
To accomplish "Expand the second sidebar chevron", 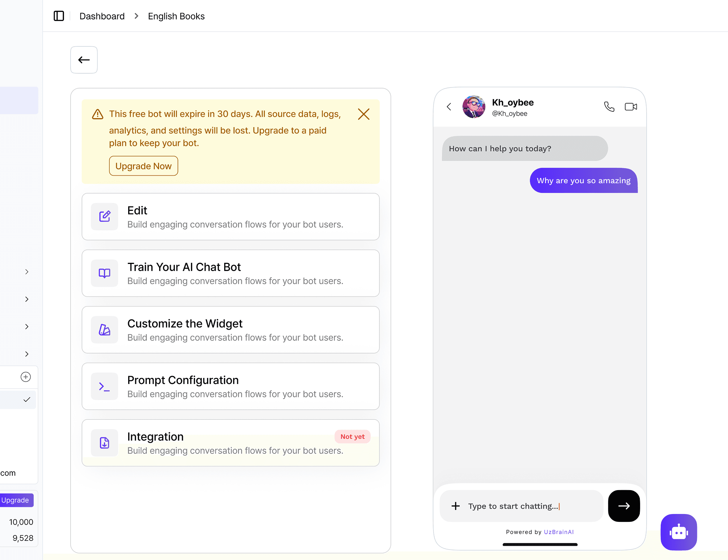I will (x=27, y=299).
